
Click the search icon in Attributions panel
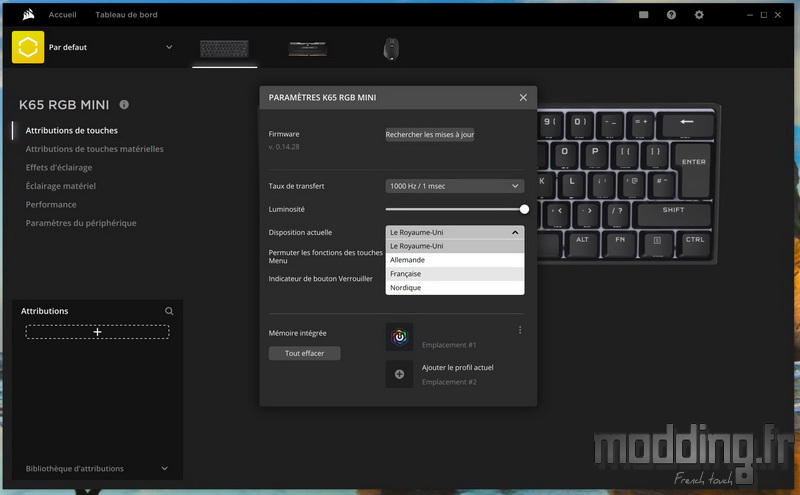169,311
